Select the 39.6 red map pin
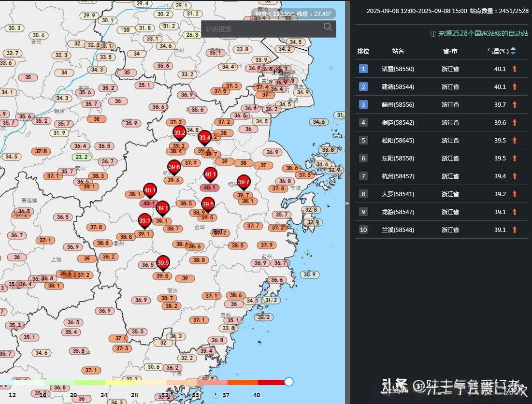The image size is (532, 404). tap(174, 168)
